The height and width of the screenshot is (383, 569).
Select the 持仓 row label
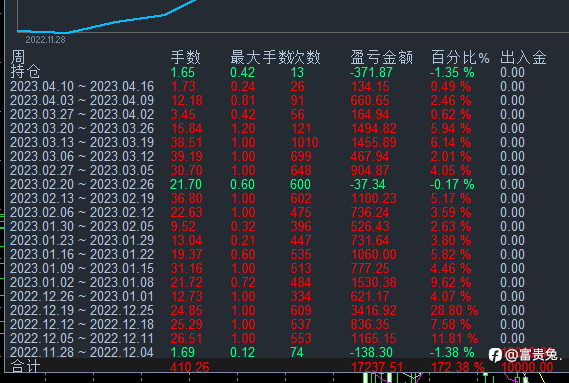pos(25,72)
